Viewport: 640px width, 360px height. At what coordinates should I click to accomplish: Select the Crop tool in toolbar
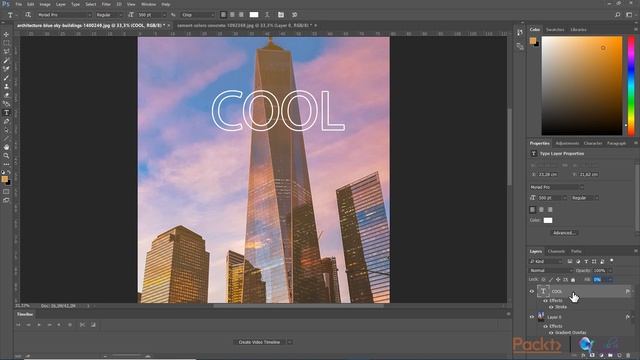coord(6,52)
